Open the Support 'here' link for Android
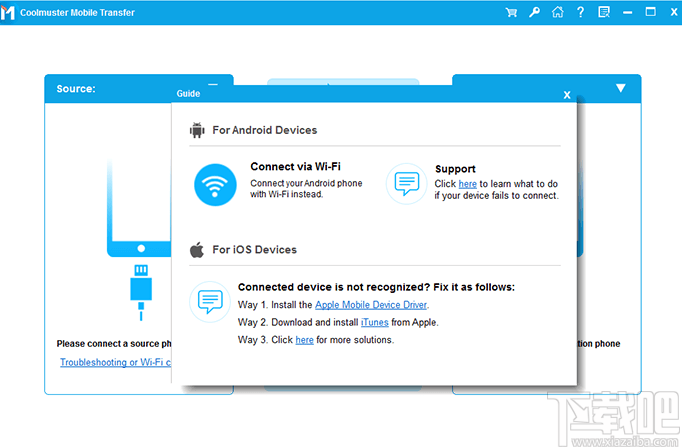 tap(468, 184)
